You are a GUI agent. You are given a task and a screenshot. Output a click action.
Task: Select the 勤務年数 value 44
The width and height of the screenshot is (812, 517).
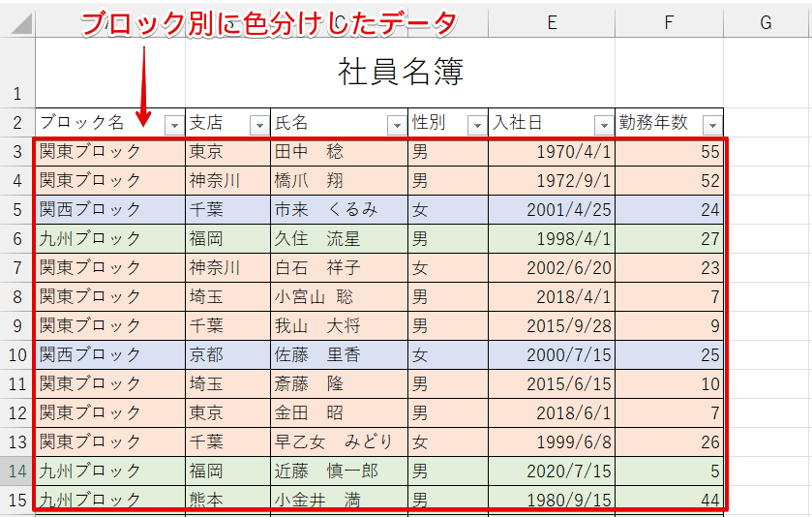pos(669,500)
